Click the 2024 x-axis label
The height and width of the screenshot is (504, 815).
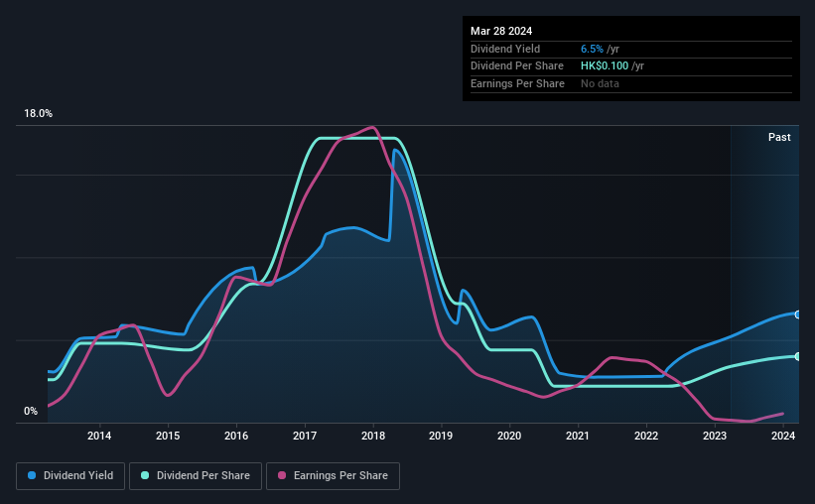tap(783, 436)
